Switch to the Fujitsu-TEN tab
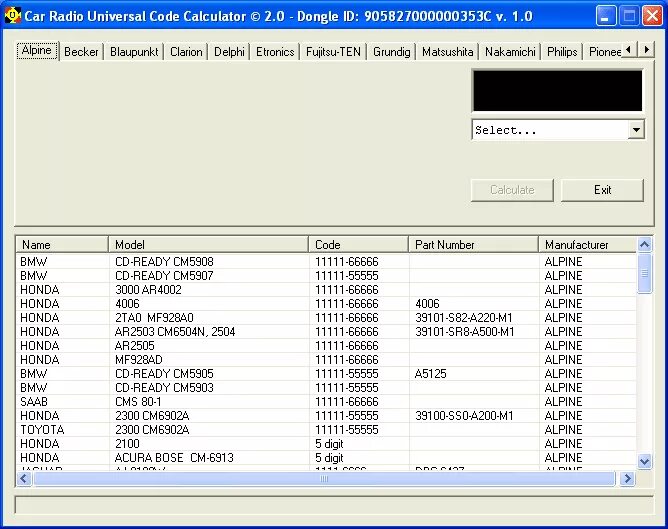668x529 pixels. tap(333, 52)
